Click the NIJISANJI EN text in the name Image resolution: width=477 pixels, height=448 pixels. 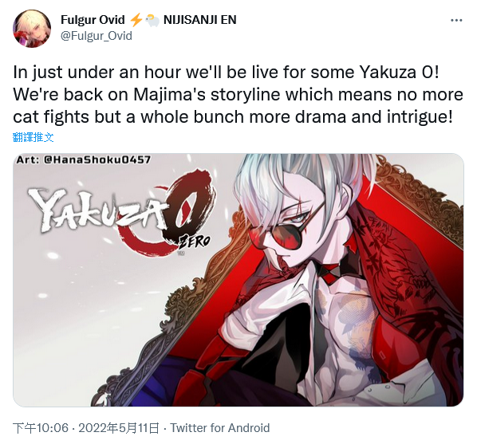pos(200,20)
